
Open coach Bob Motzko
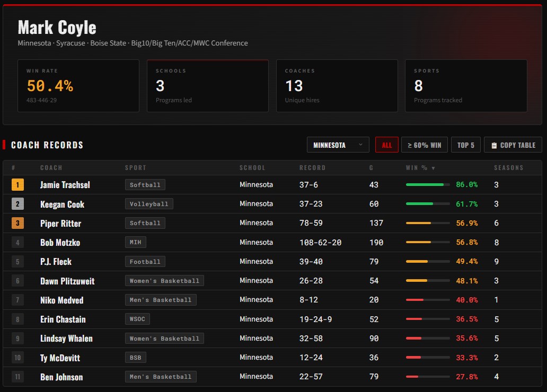coord(60,243)
